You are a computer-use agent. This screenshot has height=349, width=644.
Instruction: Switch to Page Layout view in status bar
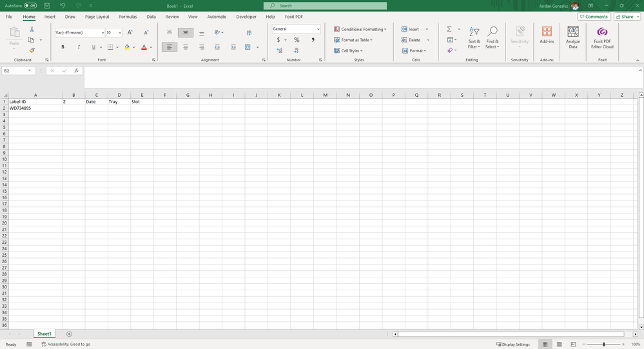[559, 344]
